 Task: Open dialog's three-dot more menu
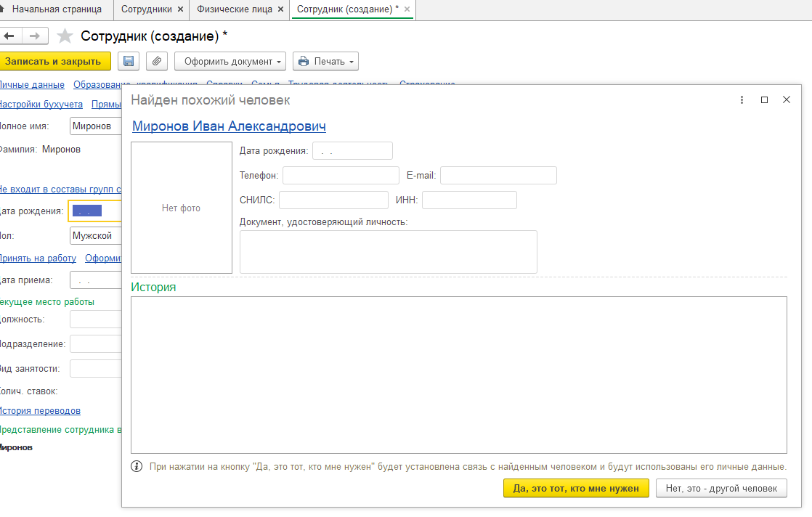(x=742, y=100)
